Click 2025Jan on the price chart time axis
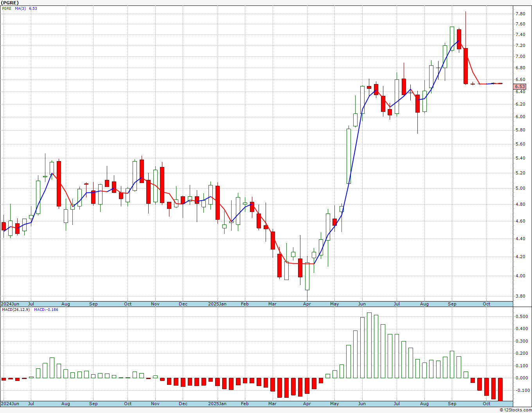532x413 pixels. (x=217, y=304)
